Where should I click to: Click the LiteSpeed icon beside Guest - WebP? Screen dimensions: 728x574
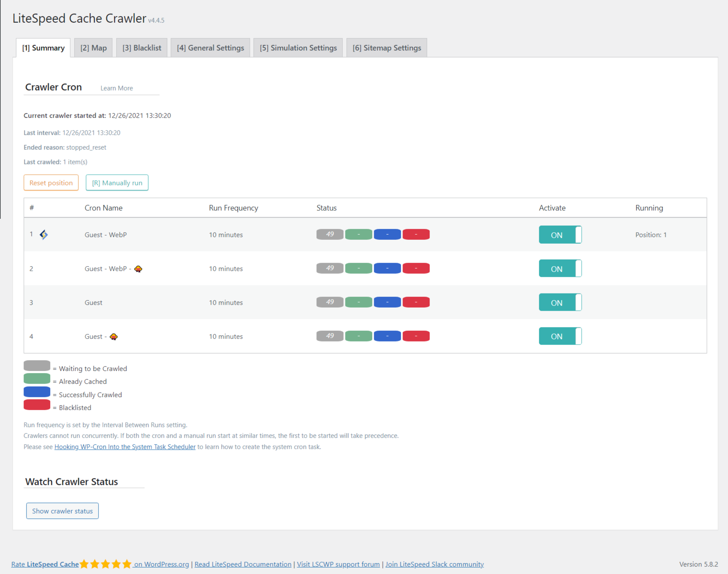44,235
